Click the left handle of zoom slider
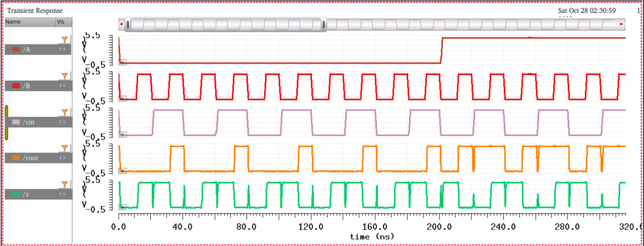The height and width of the screenshot is (246, 644). click(x=128, y=25)
